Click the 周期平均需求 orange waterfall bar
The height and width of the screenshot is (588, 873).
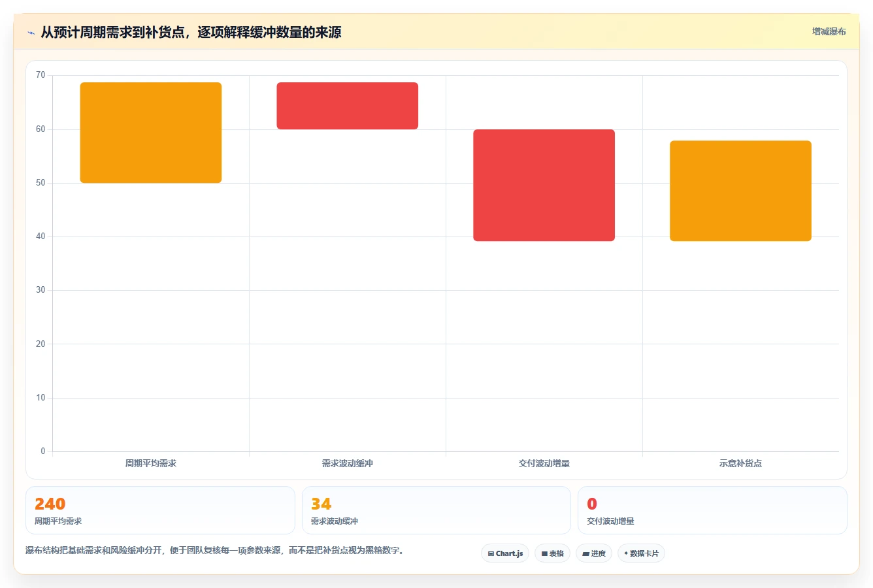[x=151, y=133]
